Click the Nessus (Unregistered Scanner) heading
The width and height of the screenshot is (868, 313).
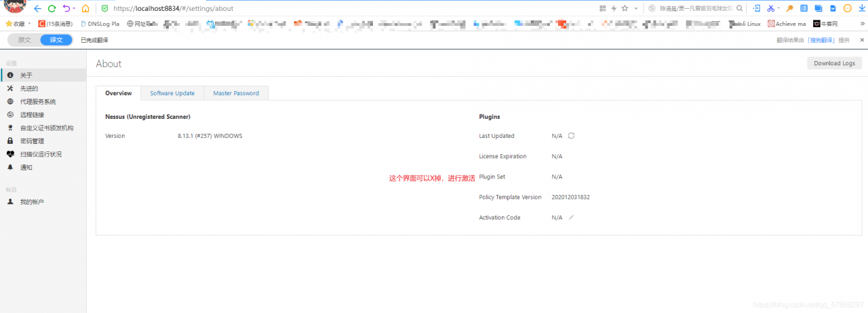pyautogui.click(x=148, y=117)
